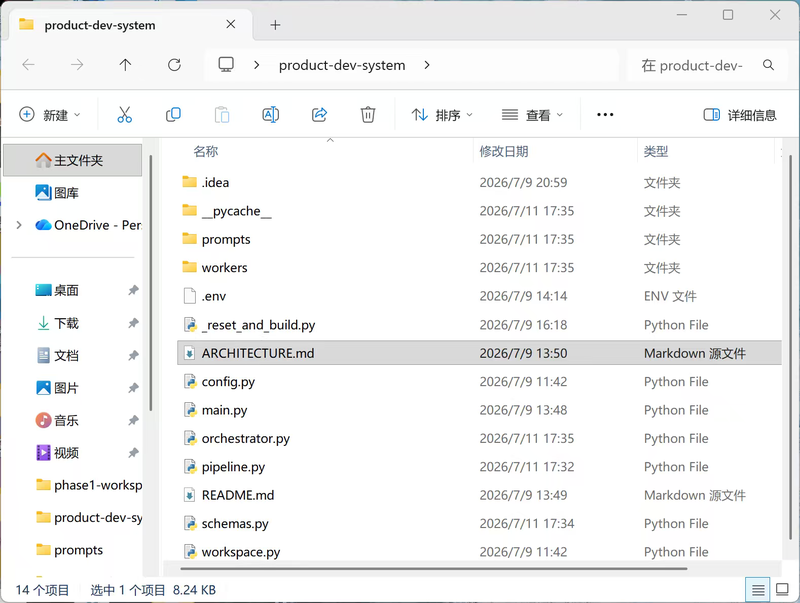
Task: Refresh the current folder view
Action: pos(174,65)
